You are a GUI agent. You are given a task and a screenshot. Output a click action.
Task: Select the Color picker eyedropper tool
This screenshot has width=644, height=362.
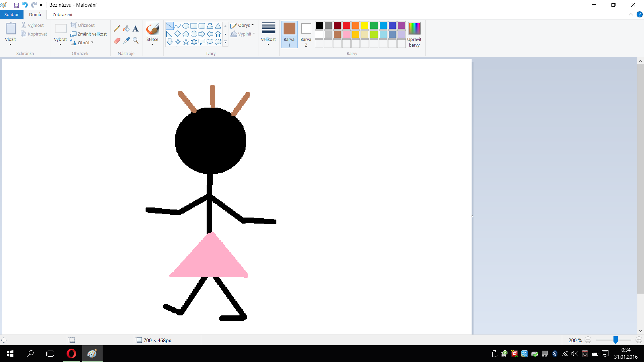click(x=126, y=41)
